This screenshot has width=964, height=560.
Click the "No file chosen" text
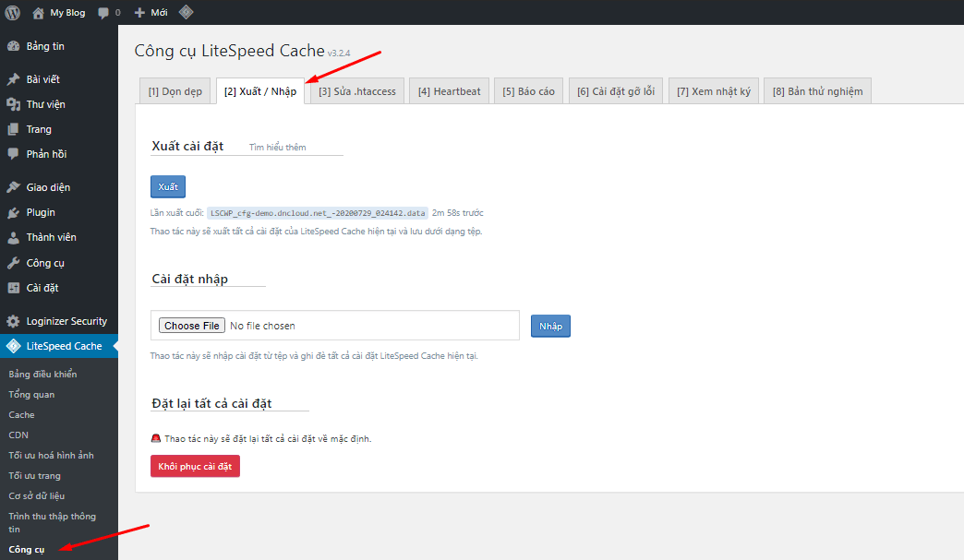262,326
